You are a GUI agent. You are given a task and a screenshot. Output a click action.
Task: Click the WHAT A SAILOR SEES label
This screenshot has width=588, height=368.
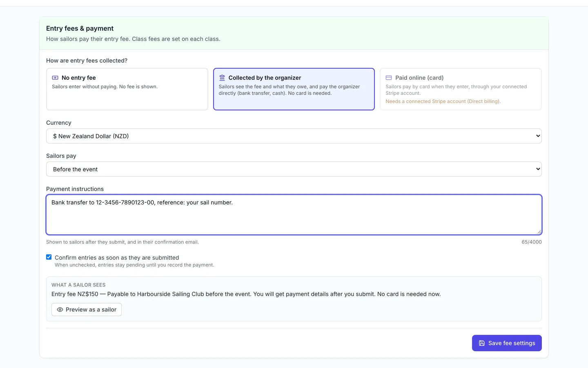[78, 285]
